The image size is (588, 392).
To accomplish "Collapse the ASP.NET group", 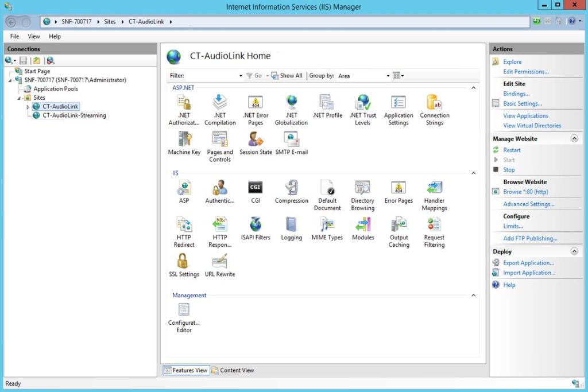I will (x=473, y=88).
